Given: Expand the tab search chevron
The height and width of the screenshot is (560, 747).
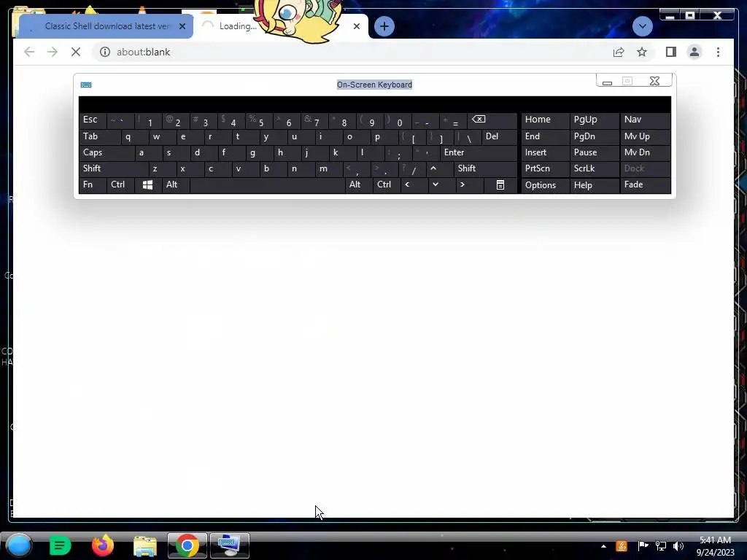Looking at the screenshot, I should (x=642, y=26).
